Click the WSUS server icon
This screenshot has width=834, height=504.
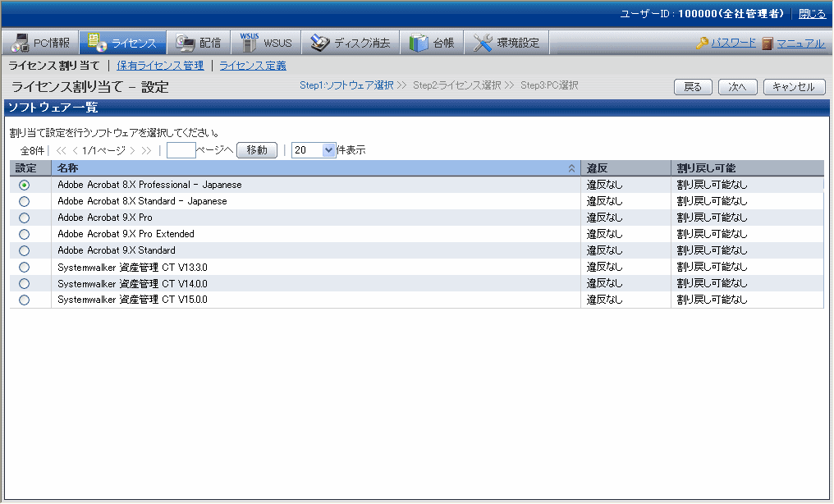[x=249, y=43]
